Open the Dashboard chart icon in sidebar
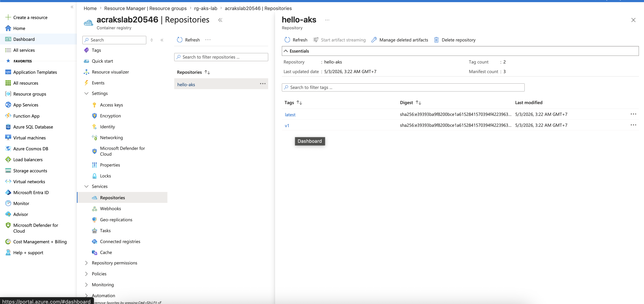Viewport: 644px width, 304px height. (8, 39)
